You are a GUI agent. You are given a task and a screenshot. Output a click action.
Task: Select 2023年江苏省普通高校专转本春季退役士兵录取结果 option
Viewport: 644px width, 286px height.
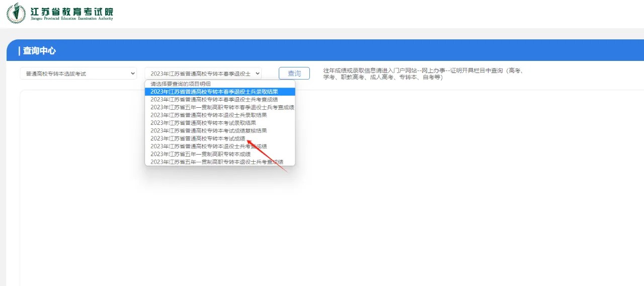click(x=220, y=92)
